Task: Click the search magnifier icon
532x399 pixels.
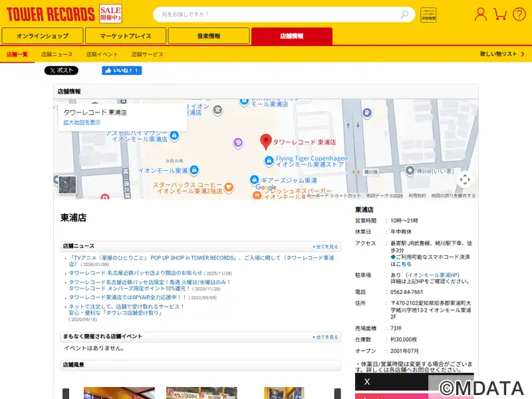Action: 404,14
